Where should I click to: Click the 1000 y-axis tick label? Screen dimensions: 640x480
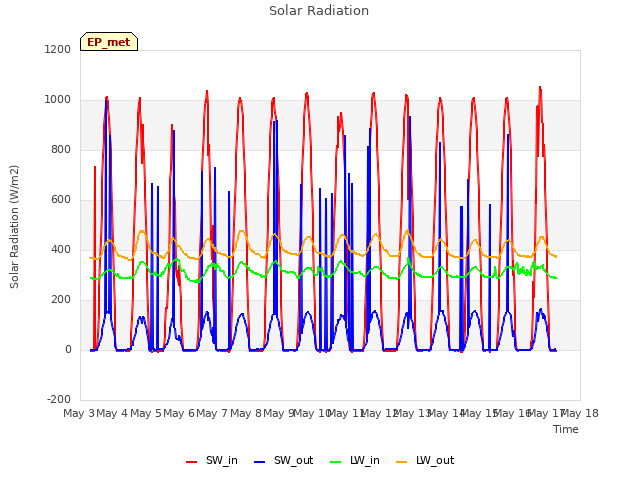58,100
